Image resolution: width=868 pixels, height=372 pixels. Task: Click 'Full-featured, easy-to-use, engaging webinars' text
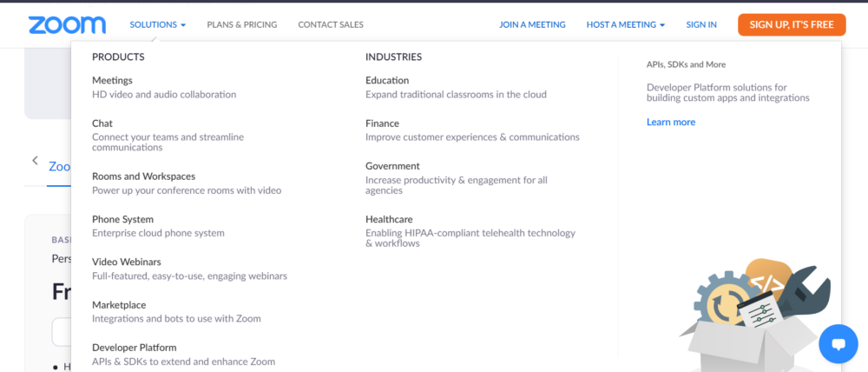tap(189, 276)
